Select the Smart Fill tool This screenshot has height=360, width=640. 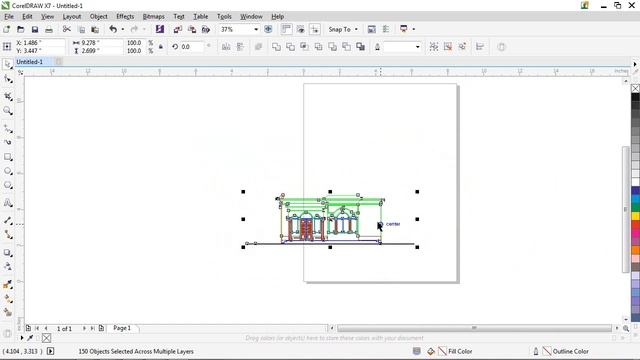pos(7,313)
